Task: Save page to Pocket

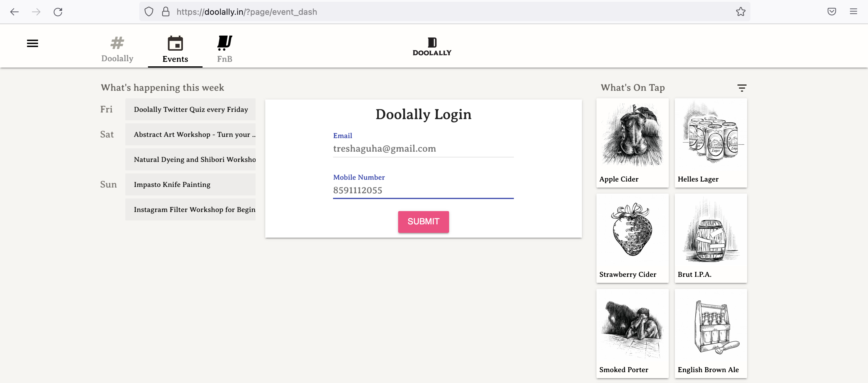Action: coord(832,12)
